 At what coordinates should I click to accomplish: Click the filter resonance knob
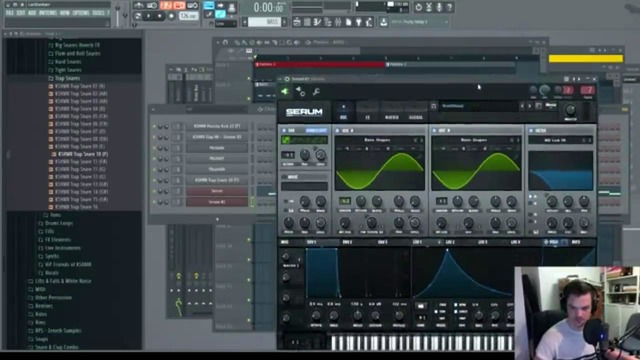(x=568, y=201)
